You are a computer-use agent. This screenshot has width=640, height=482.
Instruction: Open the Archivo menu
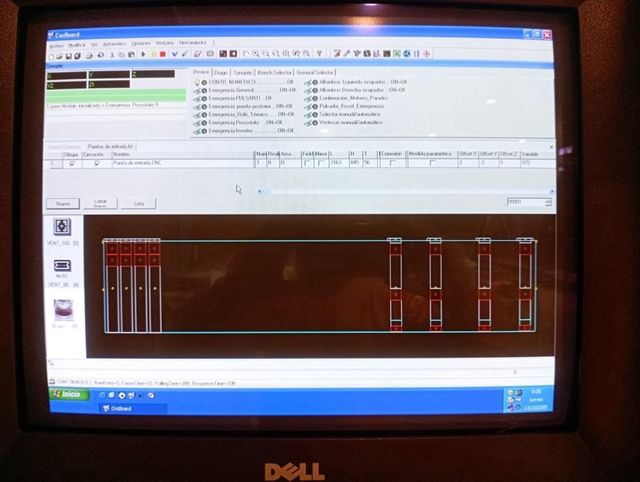tap(57, 46)
